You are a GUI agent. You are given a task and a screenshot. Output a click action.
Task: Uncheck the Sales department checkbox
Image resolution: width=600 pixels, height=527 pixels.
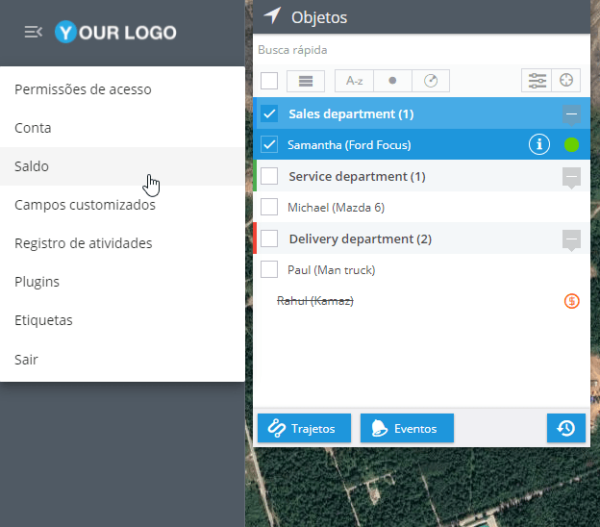tap(269, 114)
